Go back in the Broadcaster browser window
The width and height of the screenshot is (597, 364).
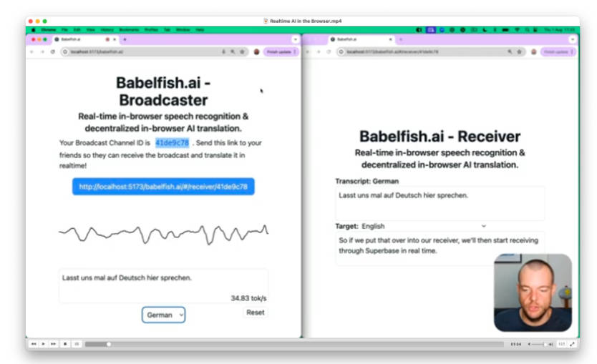(32, 51)
